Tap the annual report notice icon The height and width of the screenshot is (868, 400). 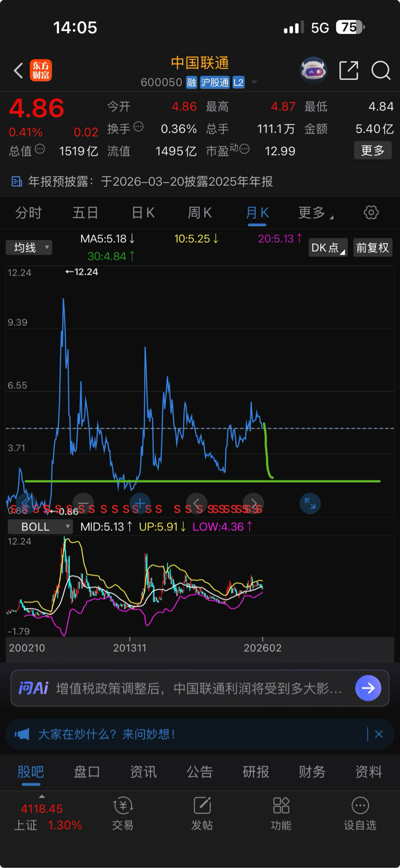click(17, 181)
